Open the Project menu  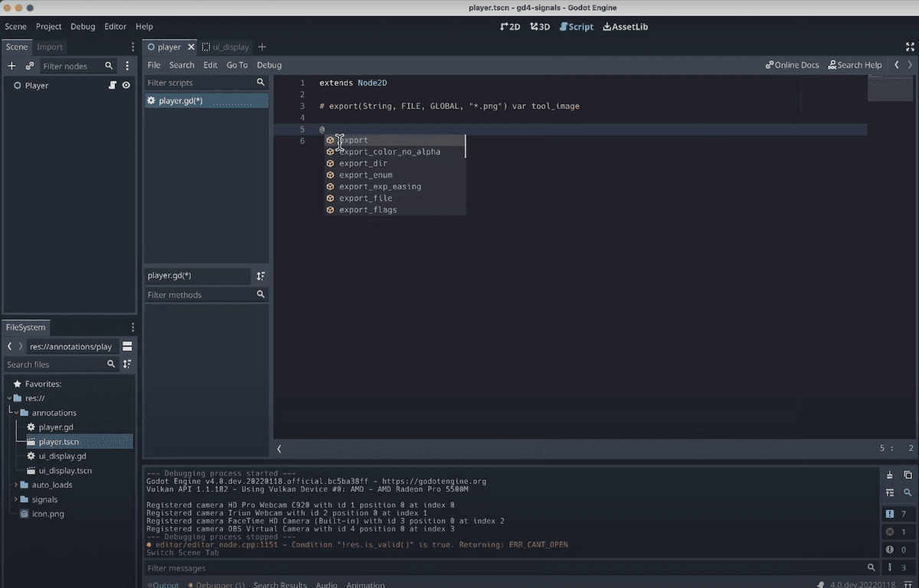pos(48,26)
